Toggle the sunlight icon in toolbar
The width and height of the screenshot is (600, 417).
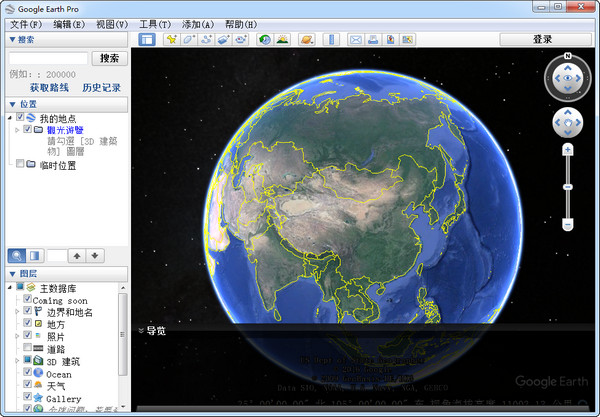click(282, 40)
